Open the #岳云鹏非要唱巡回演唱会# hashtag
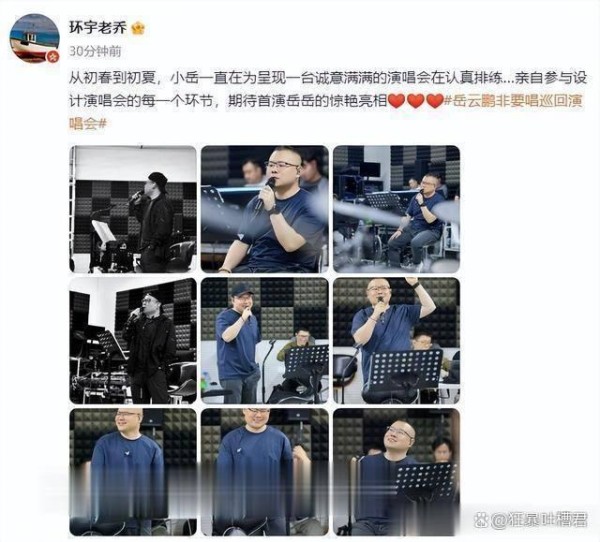This screenshot has height=542, width=600. tap(326, 112)
